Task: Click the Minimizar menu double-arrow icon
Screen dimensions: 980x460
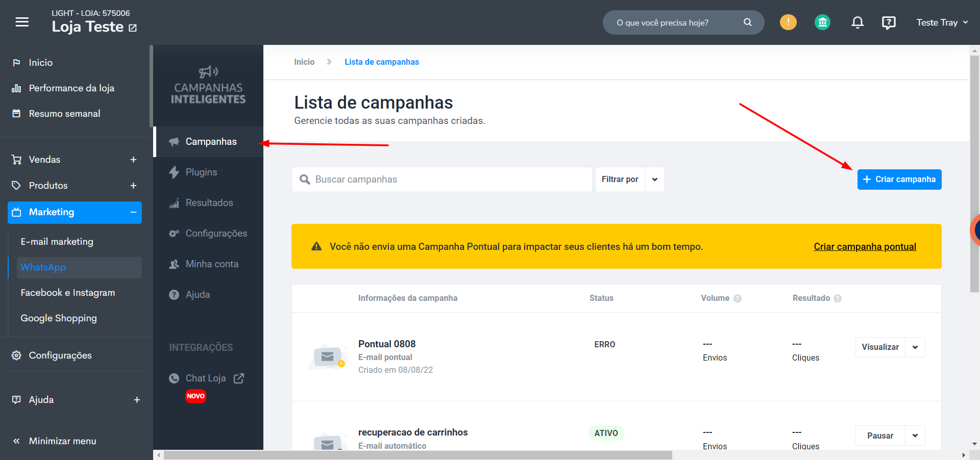Action: point(16,441)
